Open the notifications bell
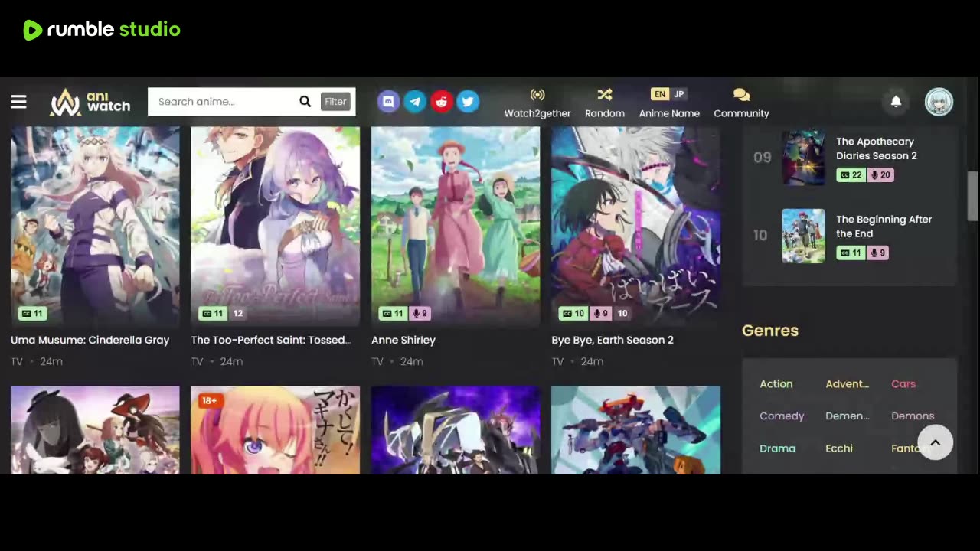This screenshot has width=980, height=551. [896, 101]
